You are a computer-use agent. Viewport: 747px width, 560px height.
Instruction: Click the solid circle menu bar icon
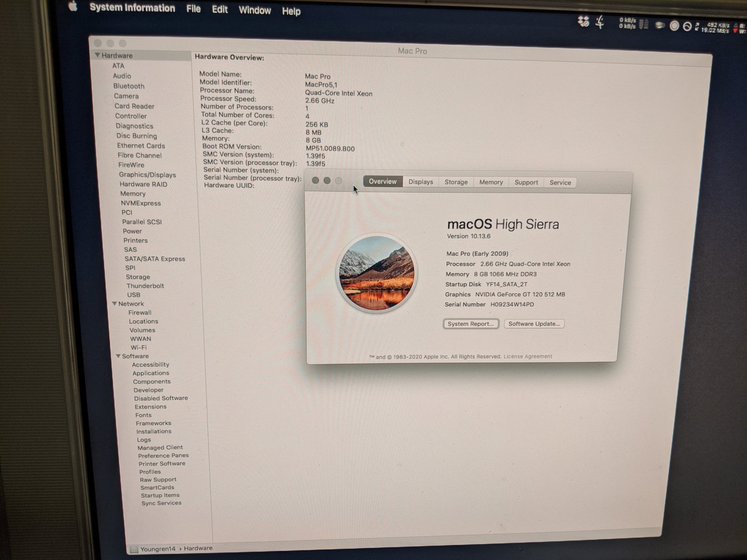point(674,26)
